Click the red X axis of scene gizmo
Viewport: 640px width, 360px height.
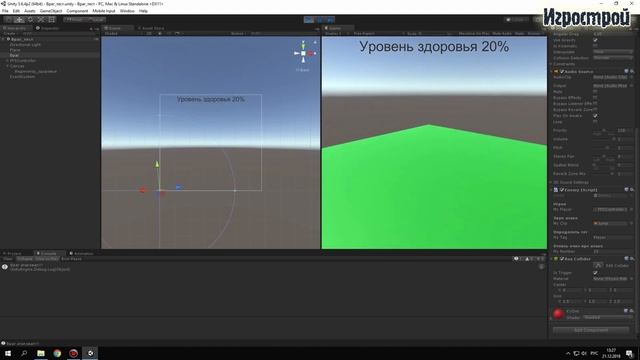[311, 53]
